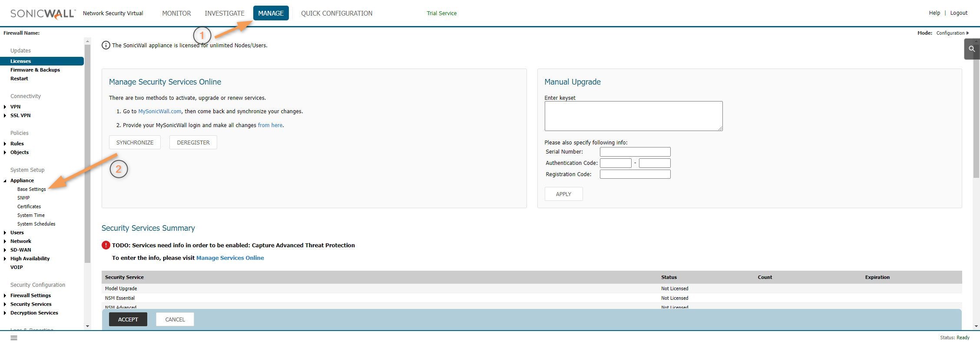Switch to the MONITOR tab
Screen dimensions: 980x344
(176, 13)
